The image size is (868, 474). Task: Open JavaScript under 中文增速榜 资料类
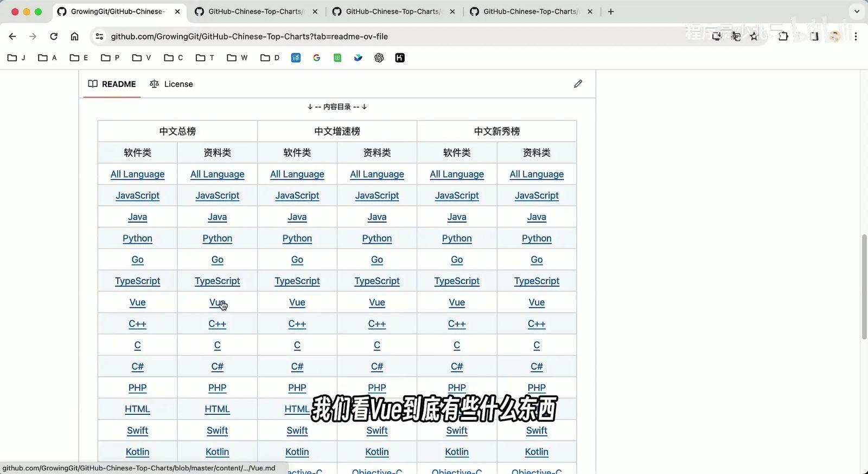[377, 195]
